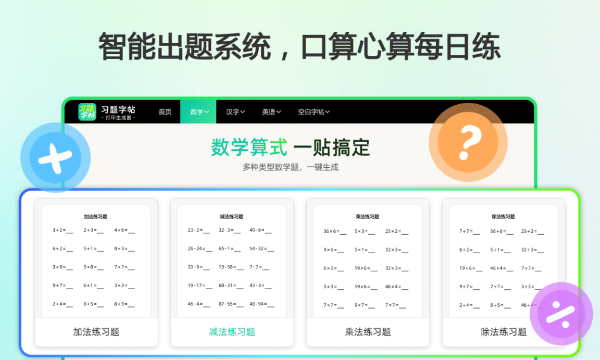Viewport: 600px width, 360px height.
Task: Open the 除法练习题 worksheet thumbnail
Action: (x=503, y=261)
